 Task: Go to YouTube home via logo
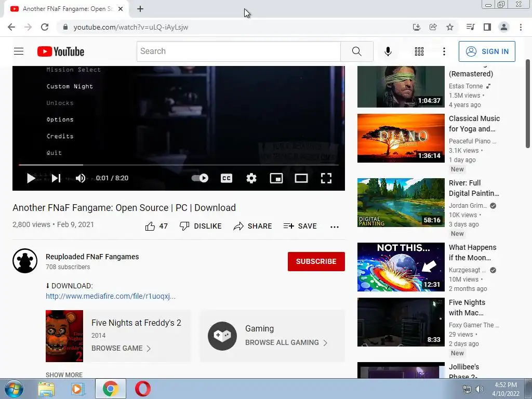pyautogui.click(x=61, y=51)
